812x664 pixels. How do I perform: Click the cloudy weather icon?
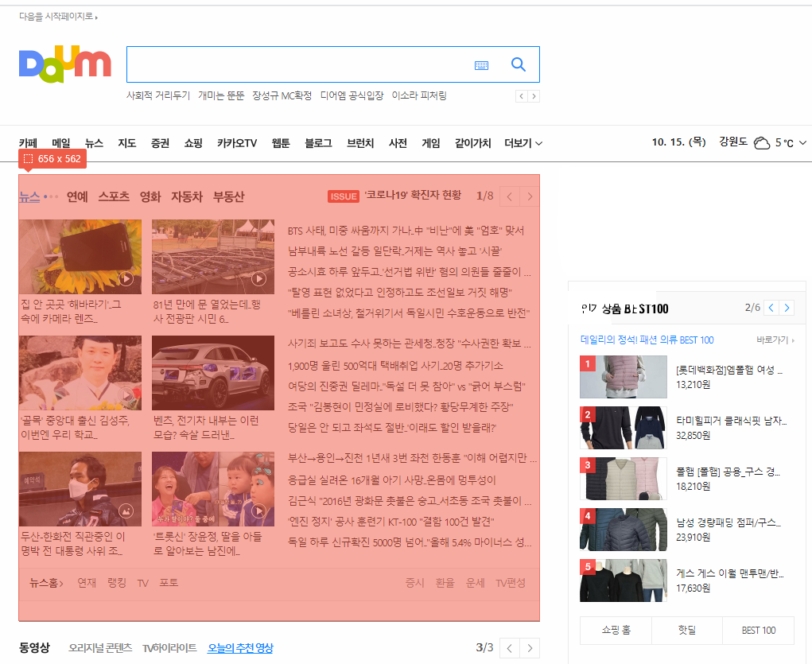point(761,143)
